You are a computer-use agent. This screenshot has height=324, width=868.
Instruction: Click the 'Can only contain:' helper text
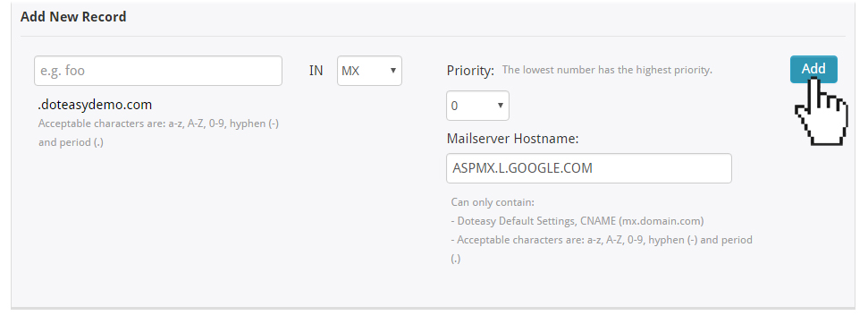click(493, 202)
